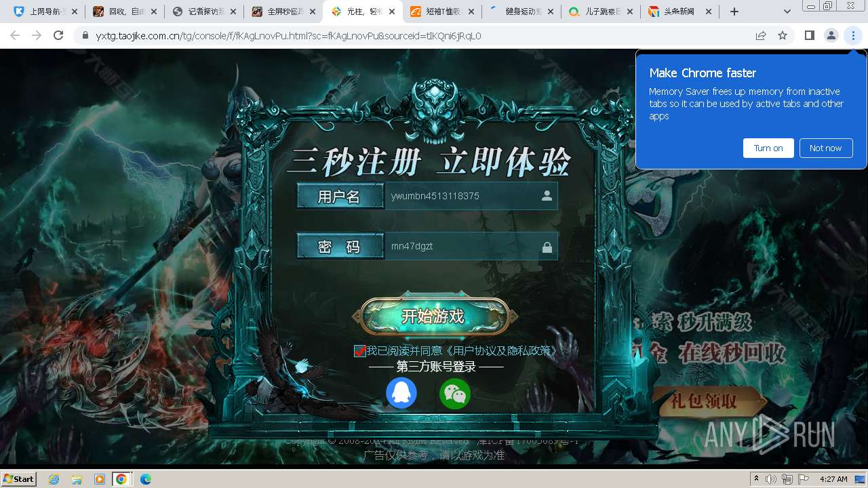Screen dimensions: 868x488
Task: Click Not now in Memory Saver popup
Action: coord(825,148)
